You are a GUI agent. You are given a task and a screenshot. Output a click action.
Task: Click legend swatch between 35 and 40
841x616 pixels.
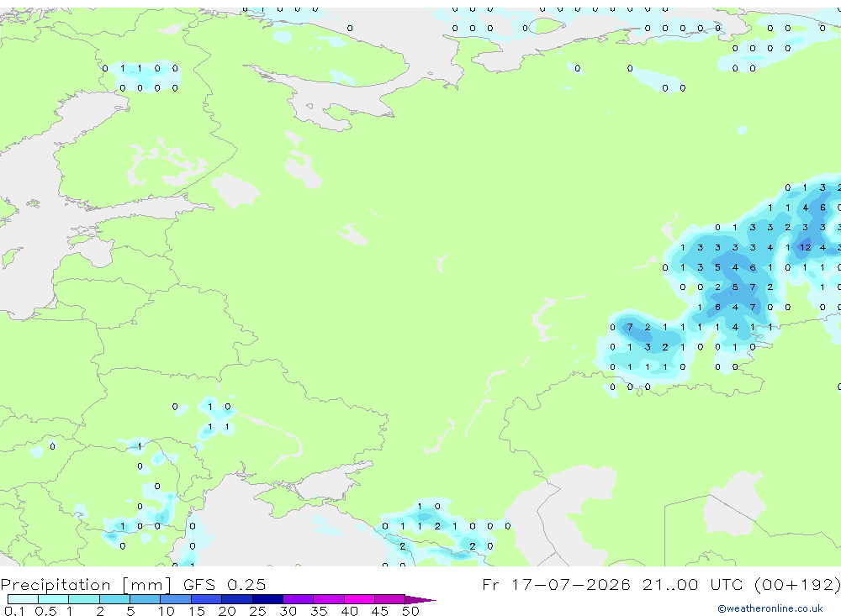coord(329,599)
